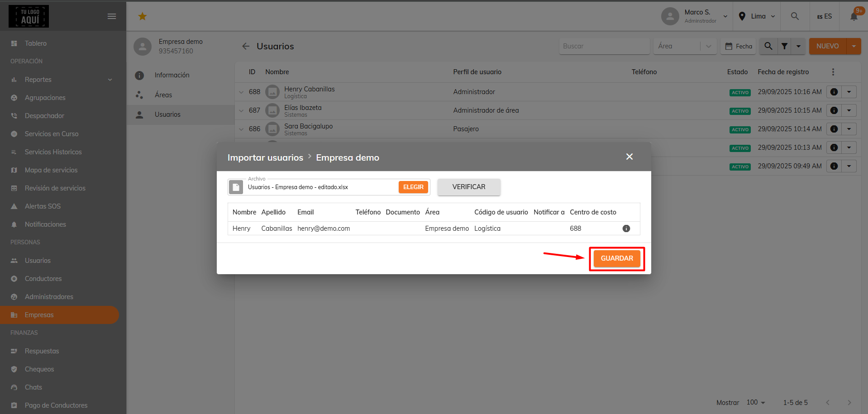
Task: Open the Fecha date picker
Action: click(x=738, y=46)
